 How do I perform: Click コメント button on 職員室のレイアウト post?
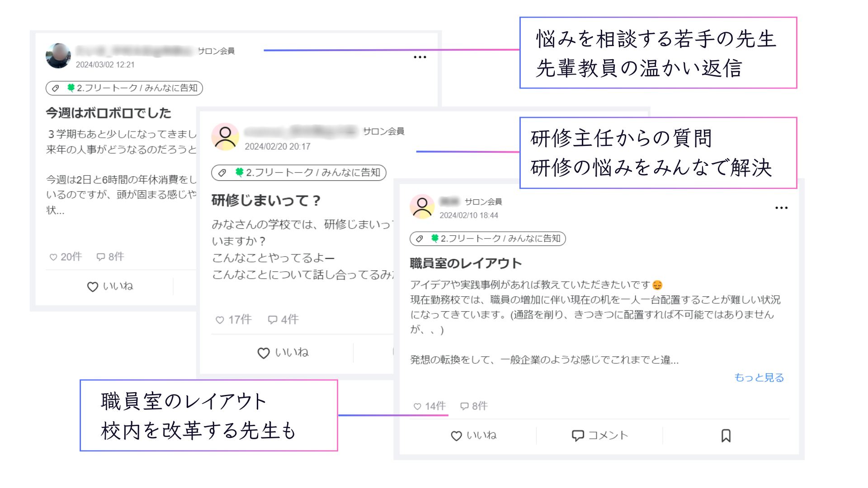pos(599,436)
